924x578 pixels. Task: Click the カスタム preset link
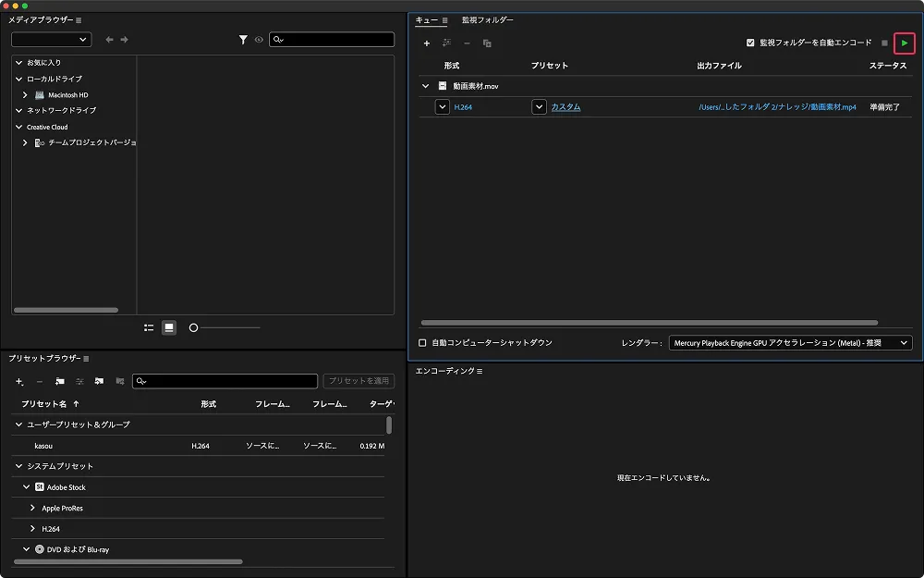tap(565, 107)
